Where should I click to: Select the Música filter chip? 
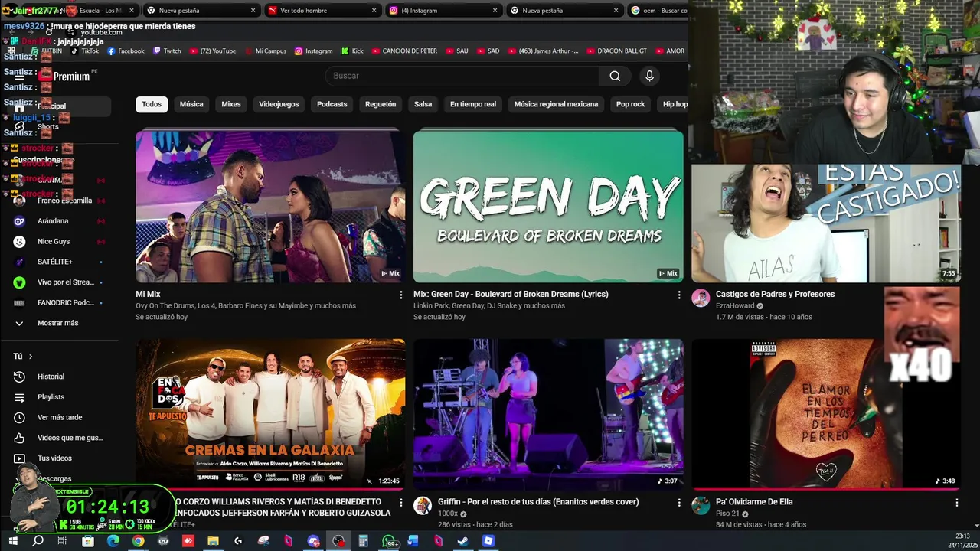point(191,104)
